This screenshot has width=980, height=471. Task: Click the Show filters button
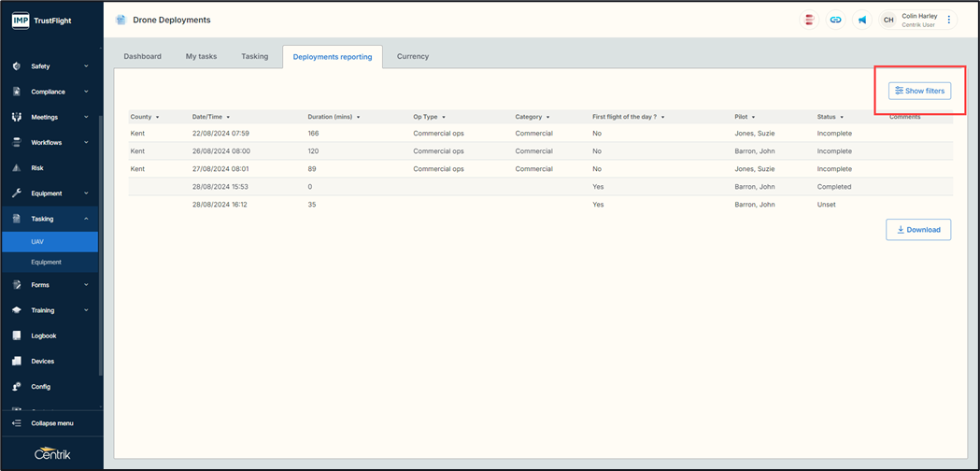919,91
